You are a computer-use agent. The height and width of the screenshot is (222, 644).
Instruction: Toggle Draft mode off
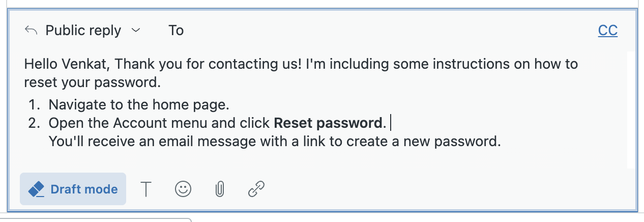click(73, 189)
